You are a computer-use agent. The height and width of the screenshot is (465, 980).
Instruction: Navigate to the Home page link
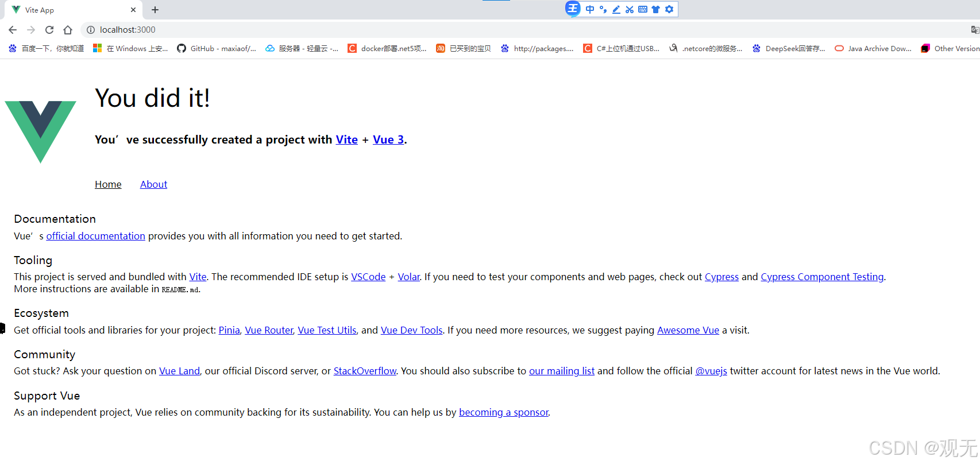[x=108, y=184]
